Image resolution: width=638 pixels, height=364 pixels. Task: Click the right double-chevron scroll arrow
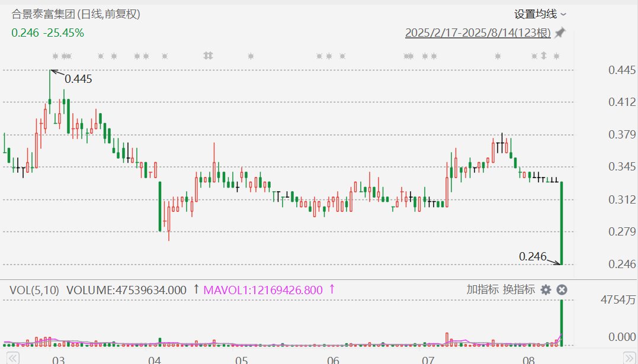pyautogui.click(x=629, y=358)
